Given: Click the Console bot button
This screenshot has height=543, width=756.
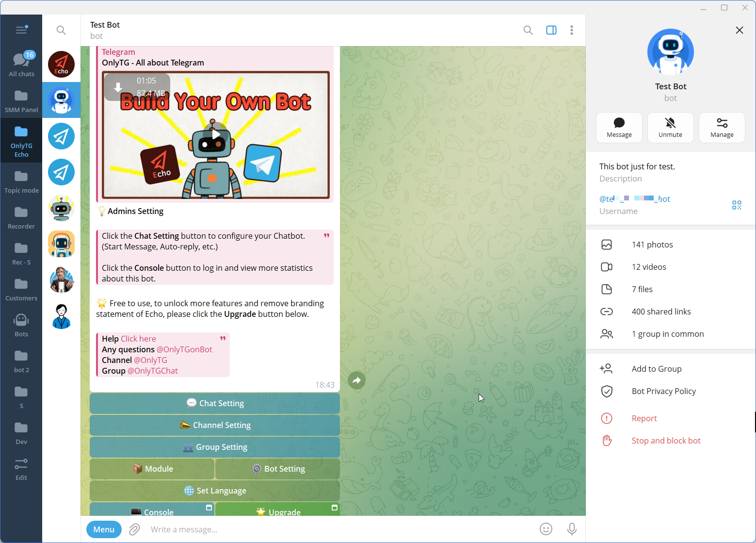Looking at the screenshot, I should click(152, 510).
